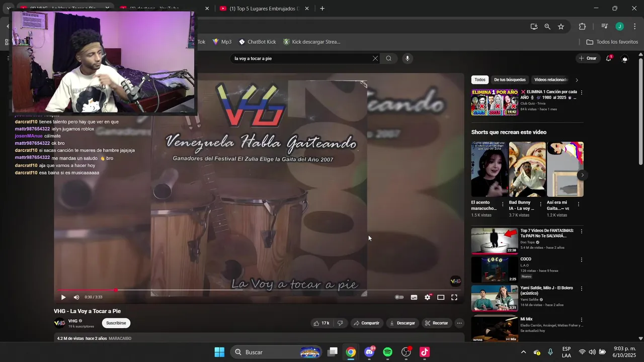Screen dimensions: 644x362
Task: Open YouTube notifications bell
Action: coord(609,58)
